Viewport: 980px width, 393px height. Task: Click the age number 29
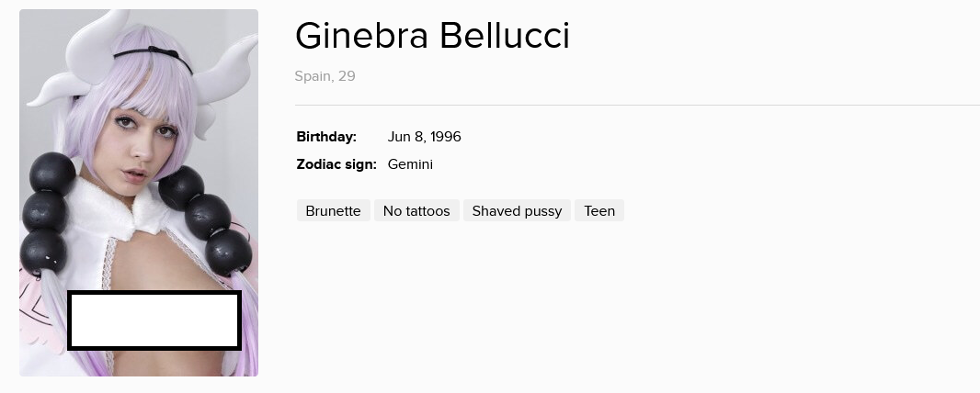[x=347, y=76]
